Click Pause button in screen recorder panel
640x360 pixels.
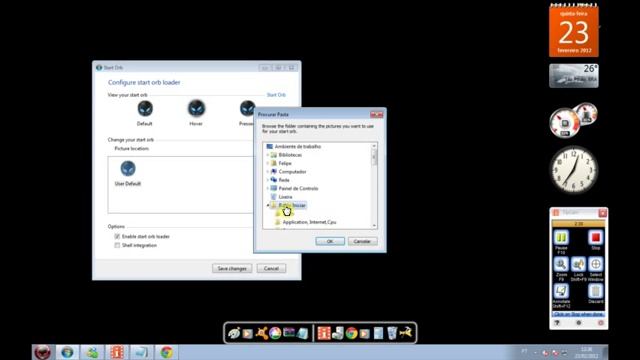(561, 238)
